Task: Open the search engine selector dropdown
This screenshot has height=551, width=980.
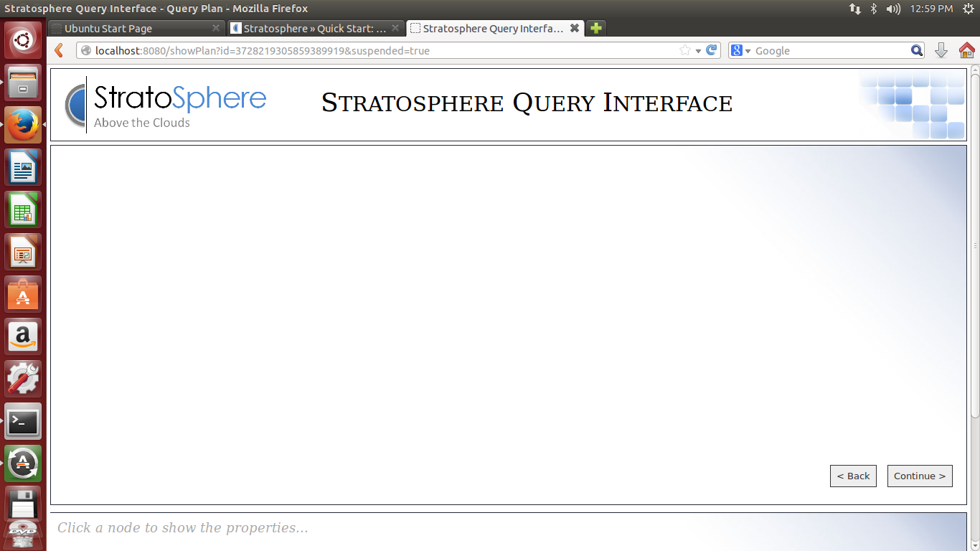Action: click(740, 50)
